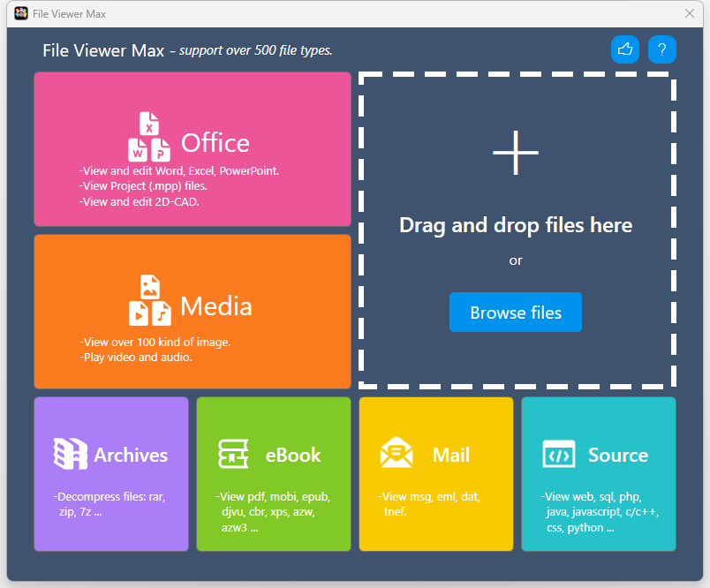Click the Media files icon
This screenshot has height=588, width=710.
(150, 300)
